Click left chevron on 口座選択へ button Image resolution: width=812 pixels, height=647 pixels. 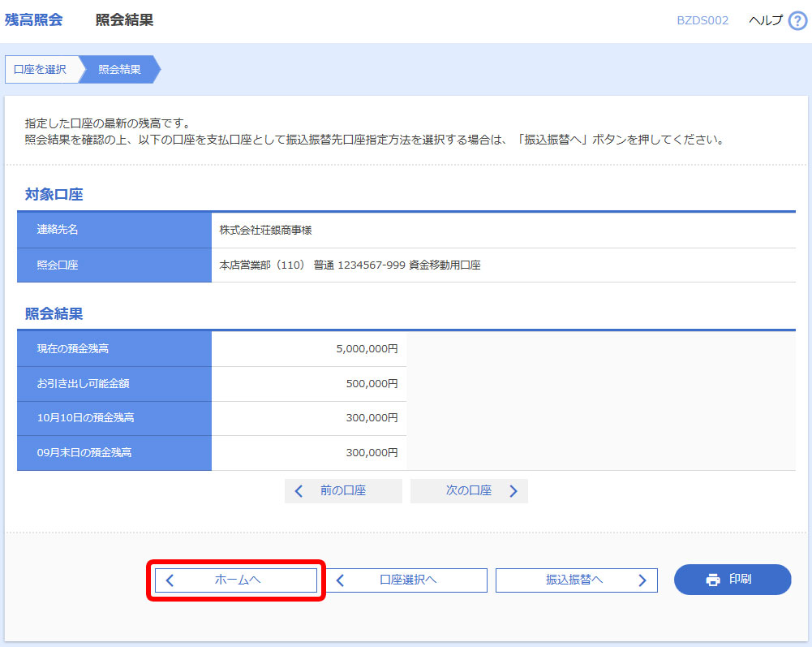[x=340, y=580]
